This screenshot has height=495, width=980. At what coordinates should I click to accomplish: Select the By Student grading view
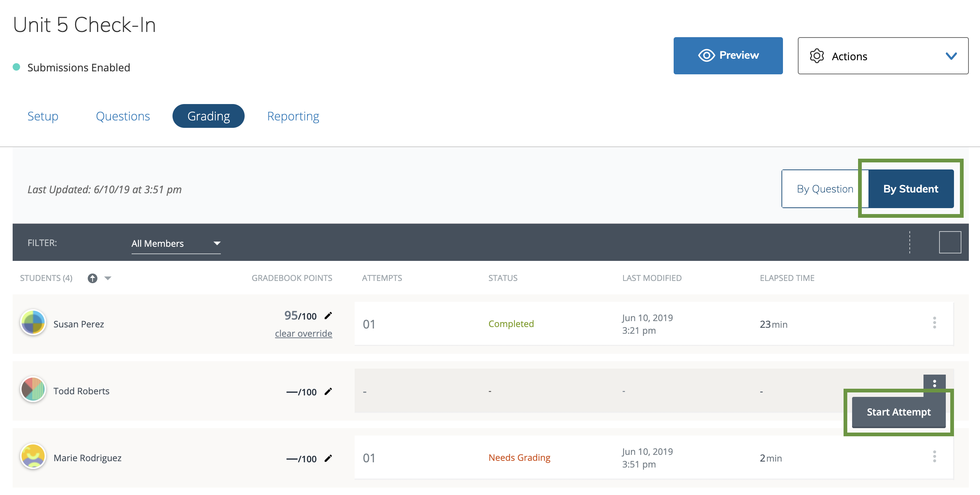(910, 189)
